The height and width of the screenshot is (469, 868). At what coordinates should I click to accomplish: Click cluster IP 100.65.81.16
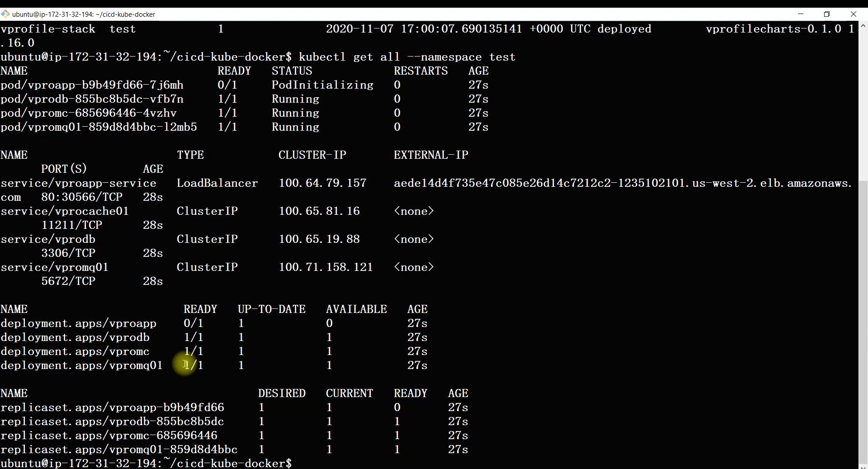319,211
